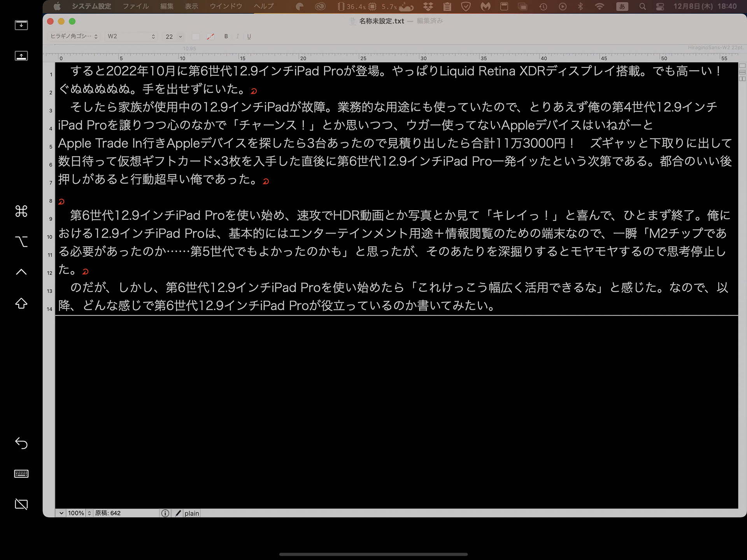Toggle italic formatting
747x560 pixels.
click(x=237, y=36)
